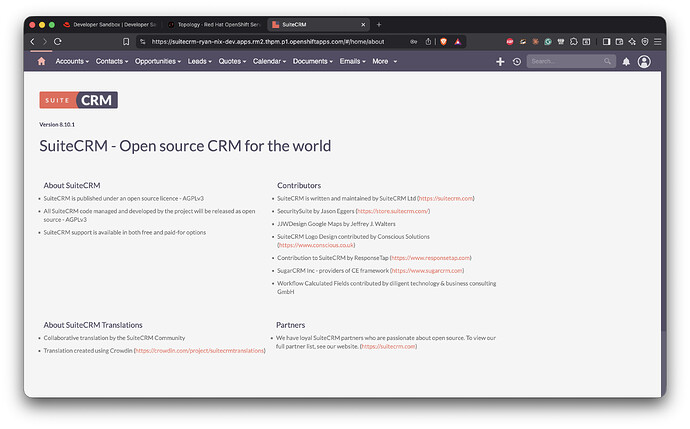
Task: Open the notifications bell
Action: tap(626, 62)
